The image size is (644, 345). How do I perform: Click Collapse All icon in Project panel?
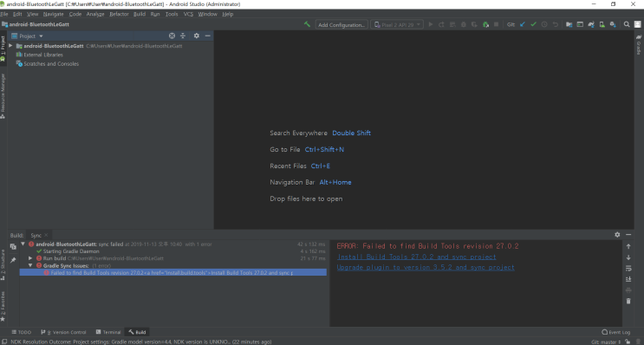point(183,36)
